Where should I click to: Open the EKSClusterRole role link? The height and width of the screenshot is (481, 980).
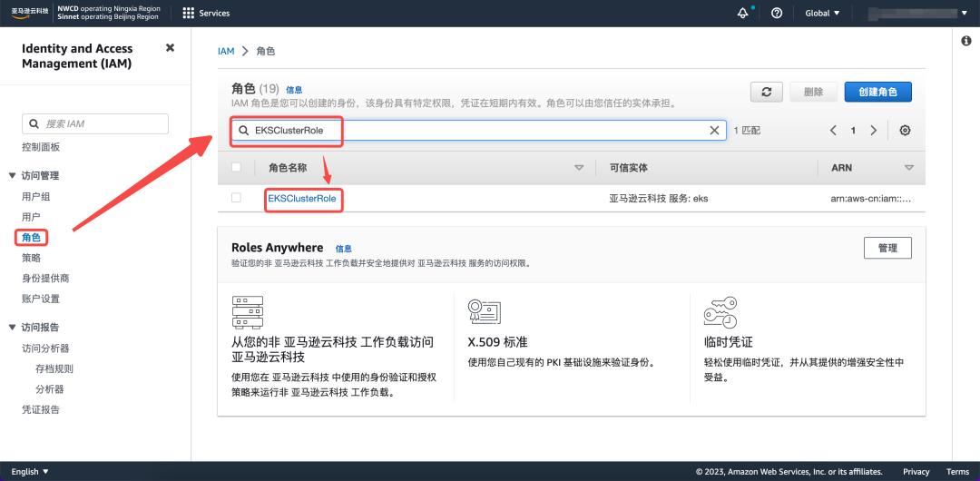(302, 198)
